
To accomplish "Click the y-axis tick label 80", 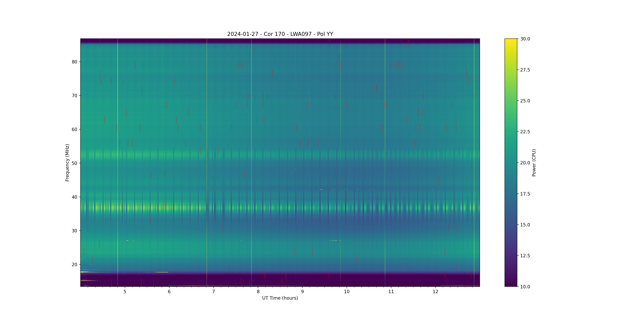I will [75, 62].
